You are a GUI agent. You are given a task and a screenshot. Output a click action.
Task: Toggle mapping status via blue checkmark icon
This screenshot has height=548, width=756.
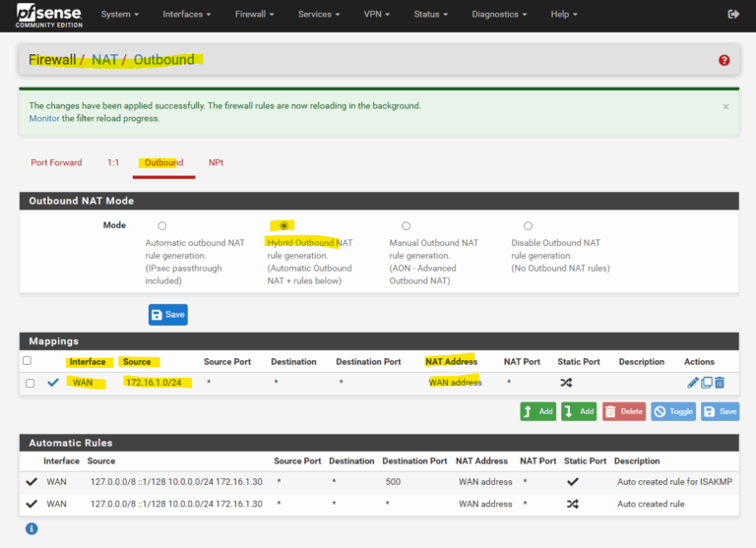[x=53, y=383]
